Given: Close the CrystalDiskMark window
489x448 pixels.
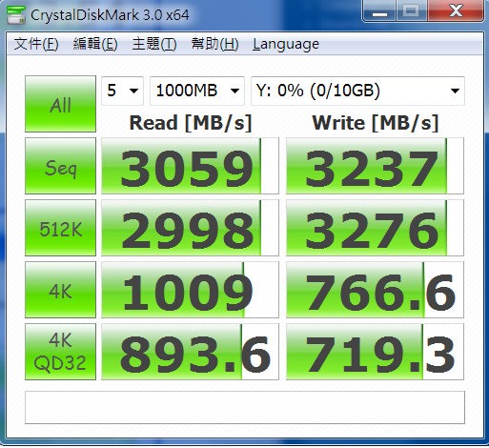Looking at the screenshot, I should click(x=456, y=11).
